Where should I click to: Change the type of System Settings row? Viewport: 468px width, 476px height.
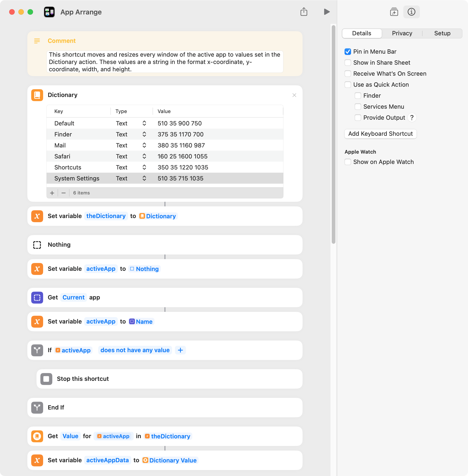click(131, 179)
